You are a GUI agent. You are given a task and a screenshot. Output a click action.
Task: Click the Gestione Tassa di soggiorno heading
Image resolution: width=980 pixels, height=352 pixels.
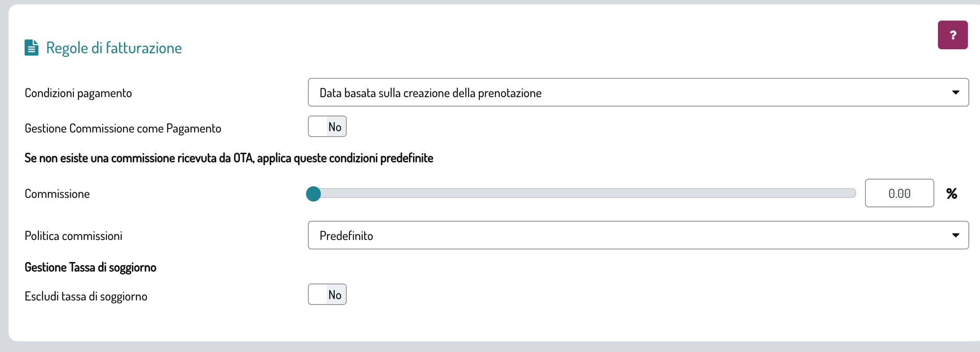tap(90, 267)
